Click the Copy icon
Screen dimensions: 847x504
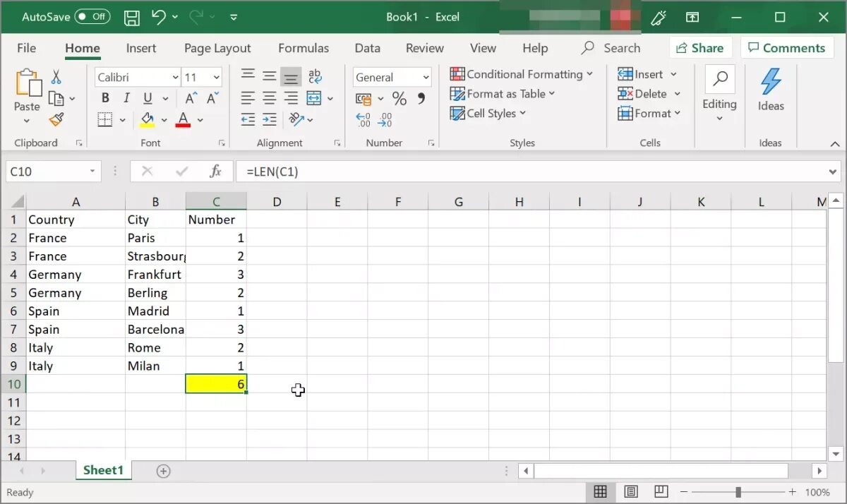click(56, 98)
